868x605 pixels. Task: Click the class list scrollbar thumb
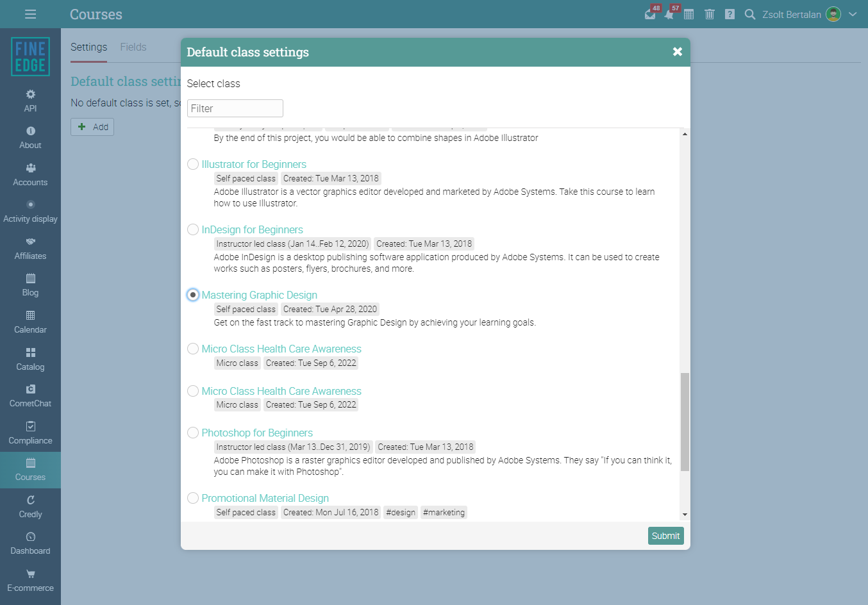click(x=685, y=422)
